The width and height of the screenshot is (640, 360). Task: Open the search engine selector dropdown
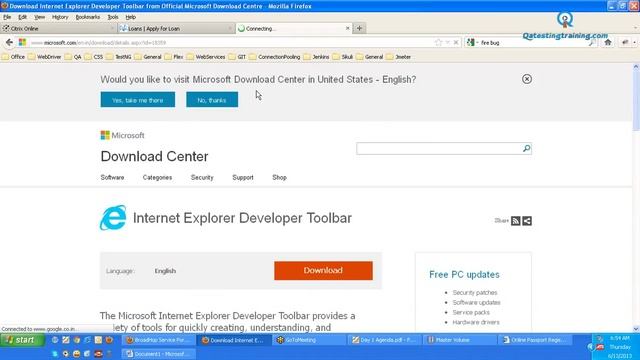coord(472,42)
